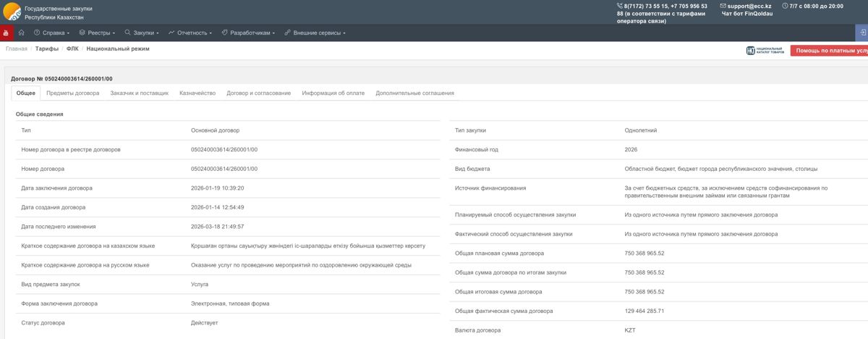The width and height of the screenshot is (868, 339).
Task: Click the Russian contract description Оказание услуг
Action: pyautogui.click(x=301, y=265)
